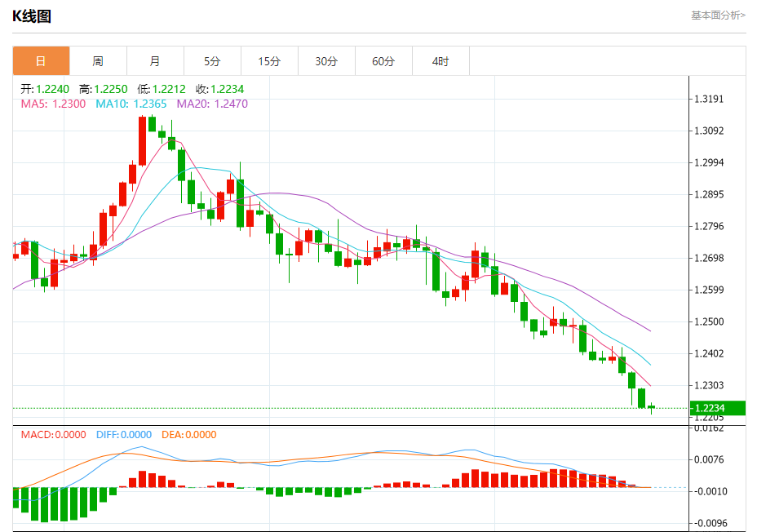Click the last green candlestick on the chart
Viewport: 757px width, 532px height.
point(651,407)
